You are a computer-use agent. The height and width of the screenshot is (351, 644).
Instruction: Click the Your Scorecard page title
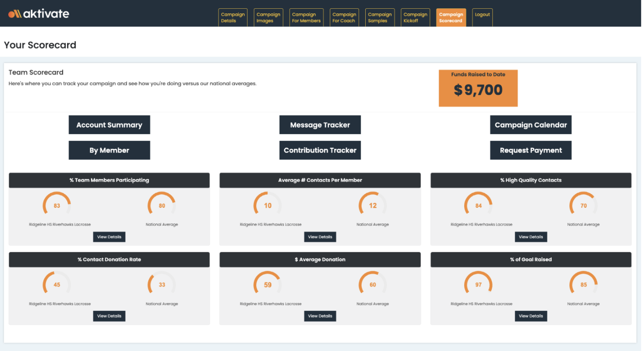(40, 45)
